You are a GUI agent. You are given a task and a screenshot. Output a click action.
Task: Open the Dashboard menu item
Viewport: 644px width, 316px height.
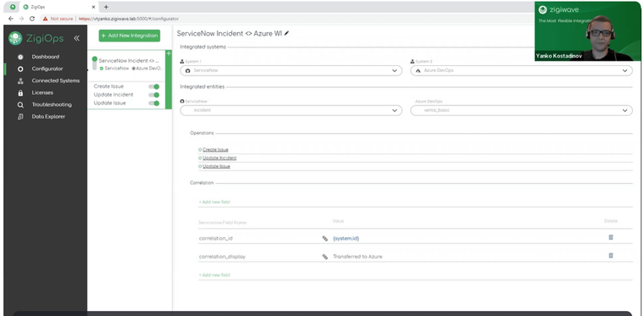(46, 57)
